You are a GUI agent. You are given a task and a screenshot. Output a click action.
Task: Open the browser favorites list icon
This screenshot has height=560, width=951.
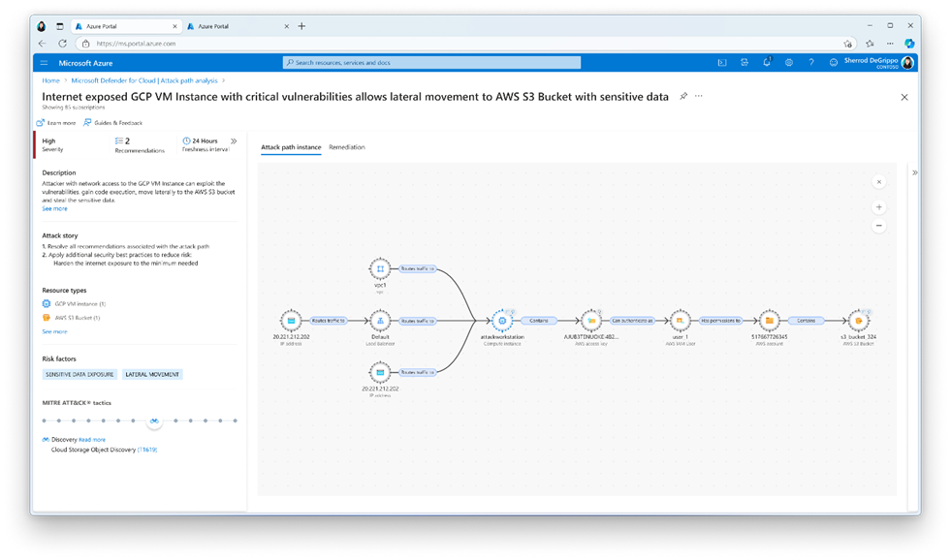pos(870,44)
